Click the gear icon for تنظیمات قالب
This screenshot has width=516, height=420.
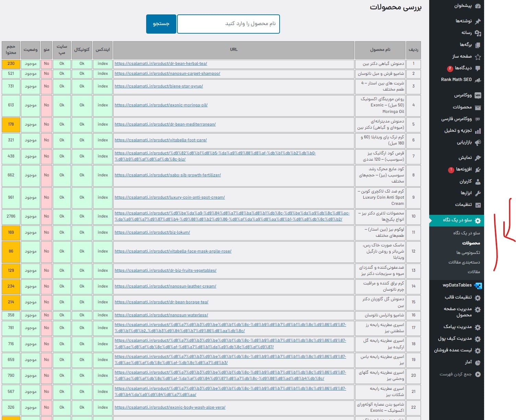pyautogui.click(x=478, y=297)
